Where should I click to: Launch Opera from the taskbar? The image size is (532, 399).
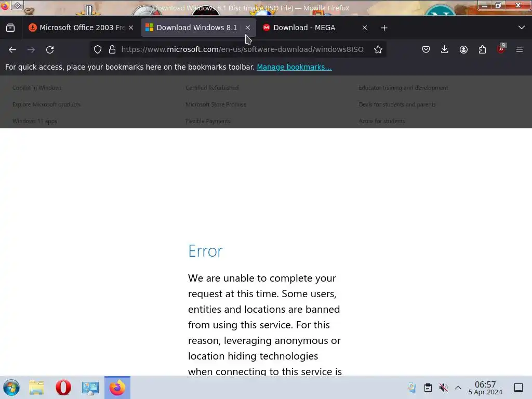tap(63, 388)
